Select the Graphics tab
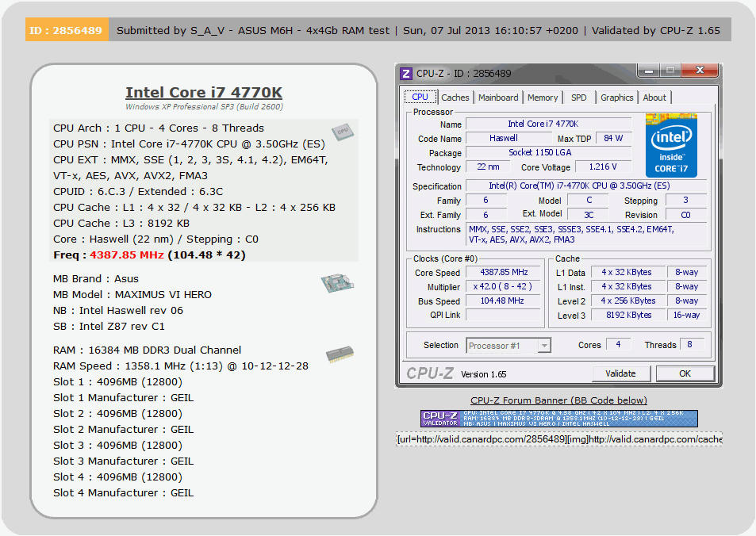 [x=616, y=98]
